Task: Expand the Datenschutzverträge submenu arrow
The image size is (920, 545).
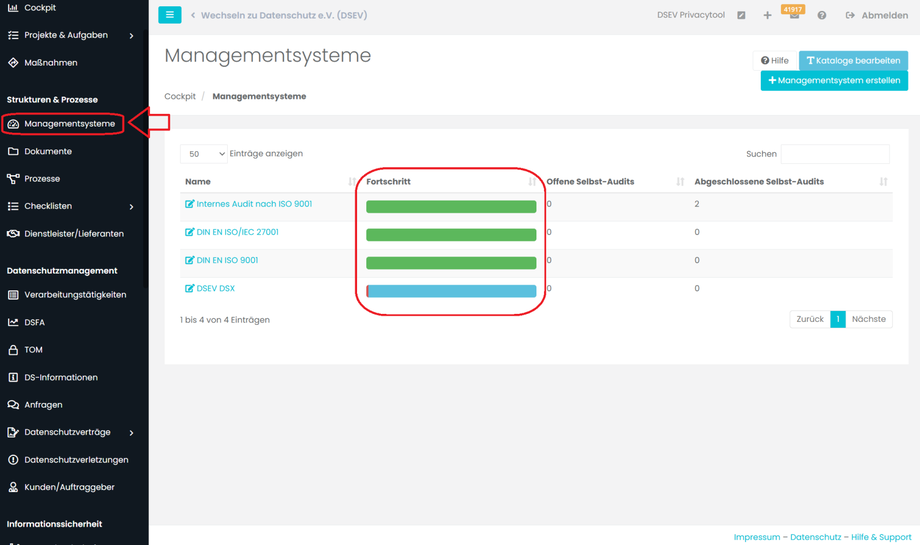Action: point(131,433)
